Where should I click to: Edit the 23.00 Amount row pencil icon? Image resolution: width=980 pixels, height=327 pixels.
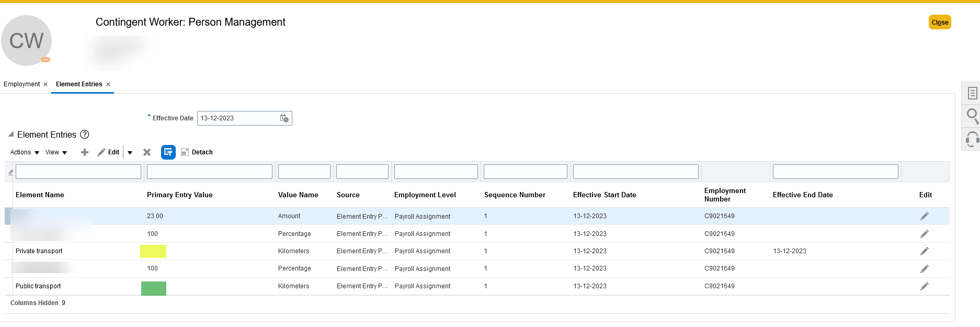pos(925,216)
